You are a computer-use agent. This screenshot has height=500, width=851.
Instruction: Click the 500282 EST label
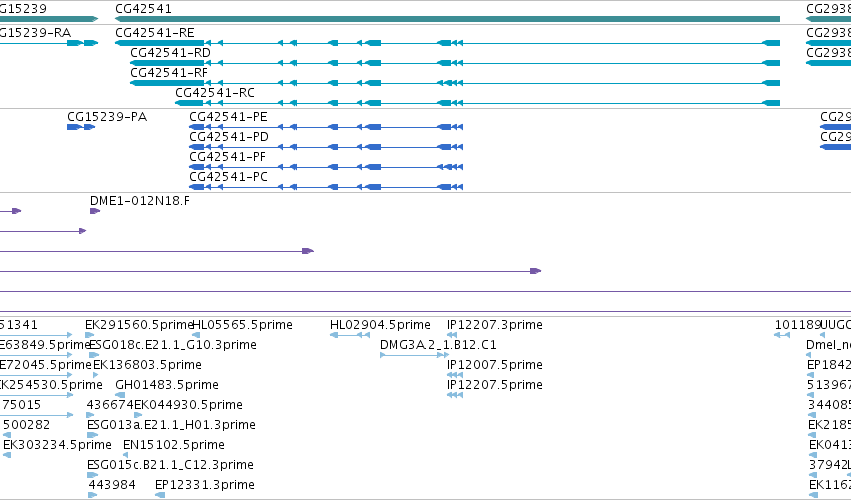[27, 425]
